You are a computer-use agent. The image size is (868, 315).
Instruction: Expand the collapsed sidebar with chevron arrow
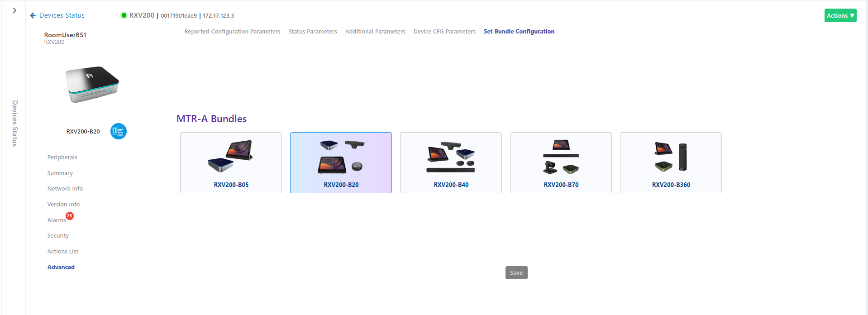coord(14,10)
